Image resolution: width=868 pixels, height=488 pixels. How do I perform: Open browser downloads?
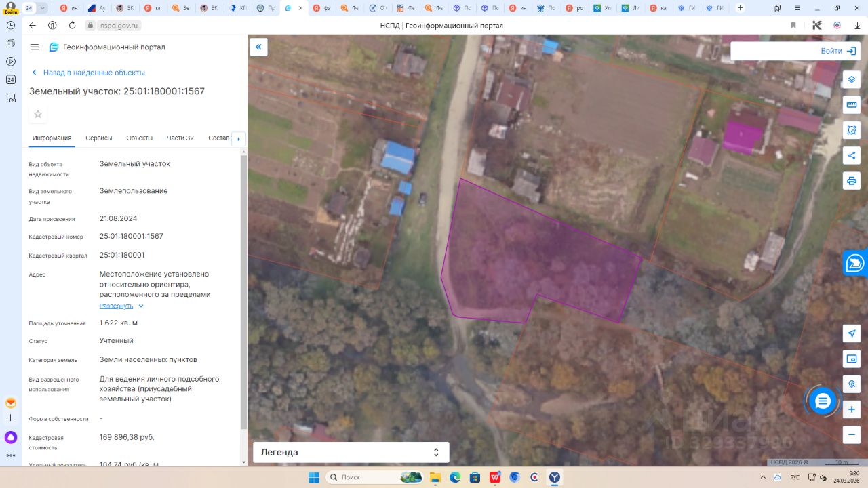[x=856, y=25]
